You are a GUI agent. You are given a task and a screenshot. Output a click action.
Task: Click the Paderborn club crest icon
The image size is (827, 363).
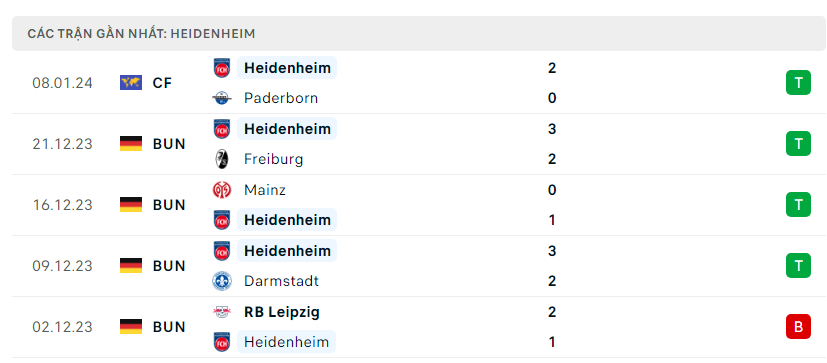click(x=222, y=98)
